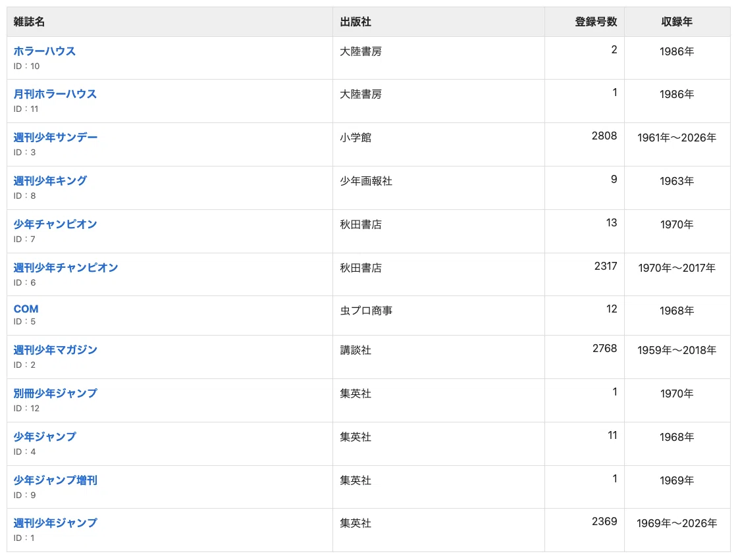Select the issue count 2
This screenshot has height=560, width=738.
tap(614, 49)
